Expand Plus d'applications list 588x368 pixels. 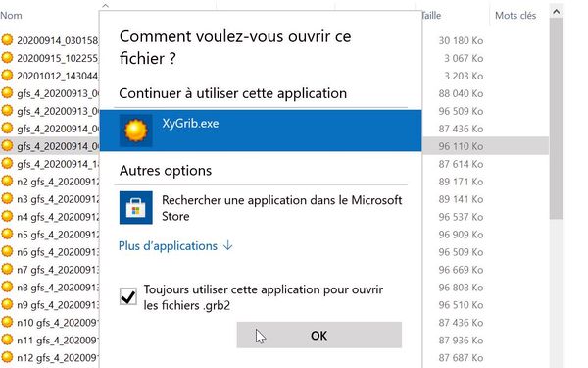pyautogui.click(x=175, y=246)
